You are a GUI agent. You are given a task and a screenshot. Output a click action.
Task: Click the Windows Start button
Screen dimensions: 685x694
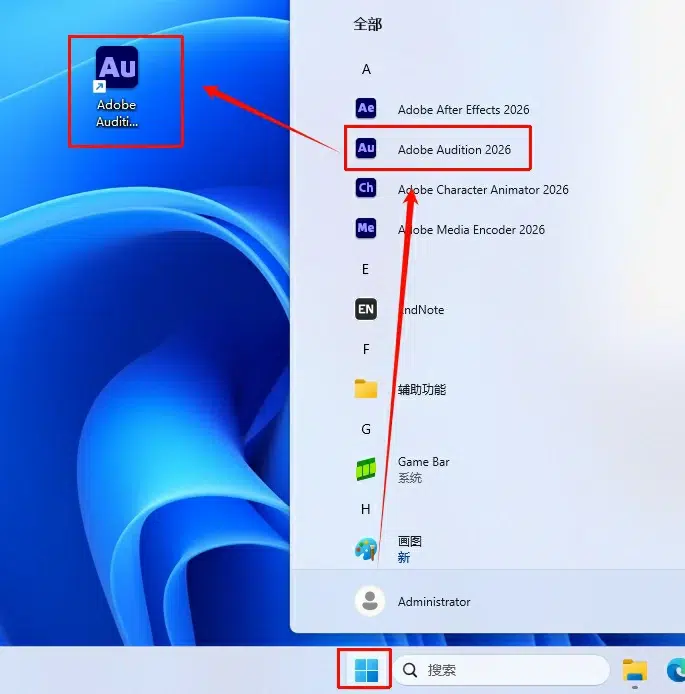pos(366,670)
